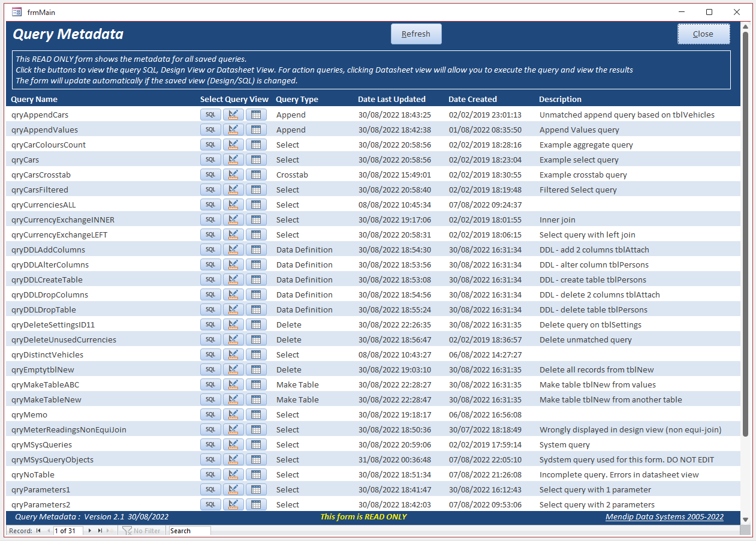View SQL of qryDeleteUnusedCurrencies

click(x=210, y=339)
